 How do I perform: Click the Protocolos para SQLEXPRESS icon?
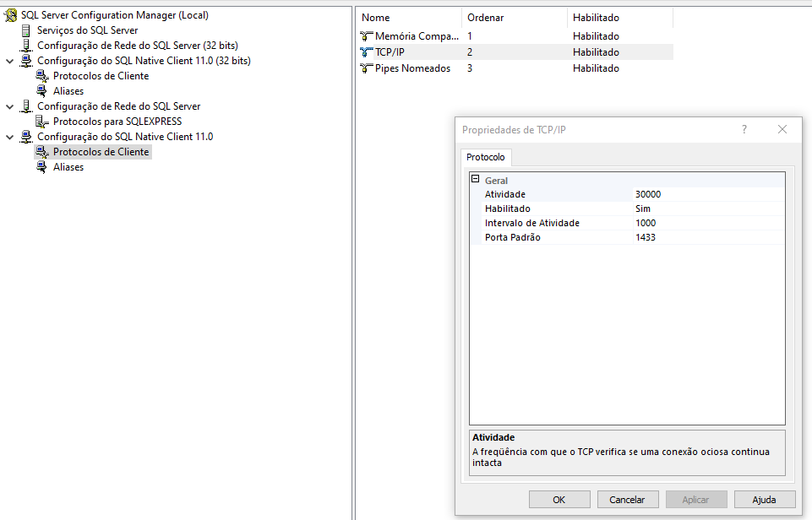pos(42,122)
